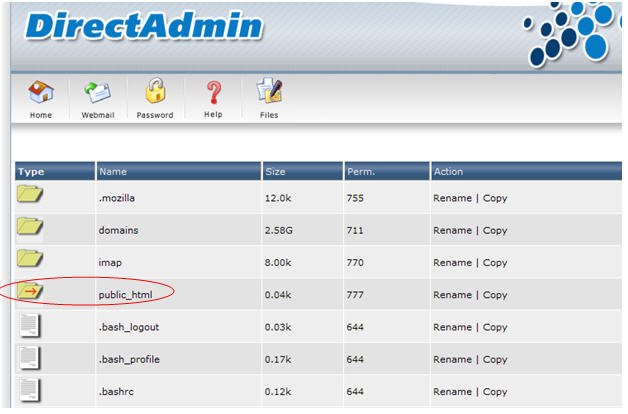Rename the .bash_profile file
Viewport: 628px width, 414px height.
click(452, 360)
